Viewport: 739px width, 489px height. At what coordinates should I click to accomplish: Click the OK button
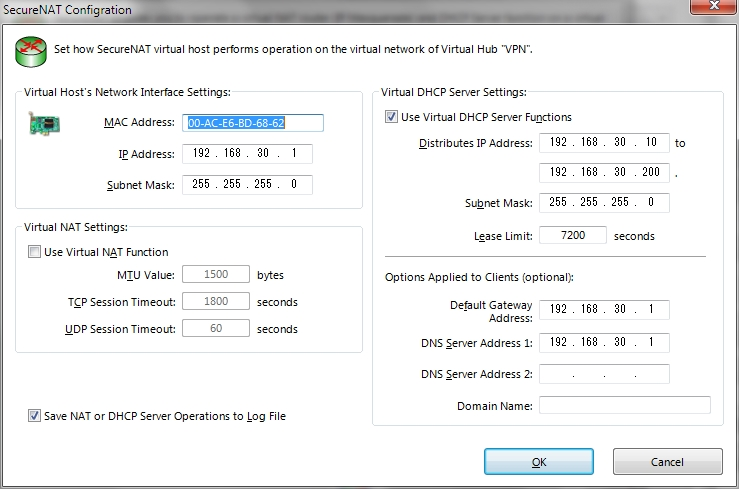click(x=539, y=462)
